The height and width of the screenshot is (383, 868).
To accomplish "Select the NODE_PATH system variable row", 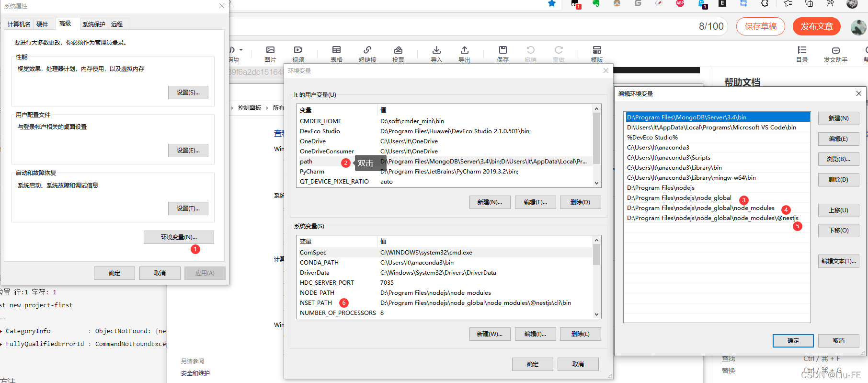I will click(445, 293).
